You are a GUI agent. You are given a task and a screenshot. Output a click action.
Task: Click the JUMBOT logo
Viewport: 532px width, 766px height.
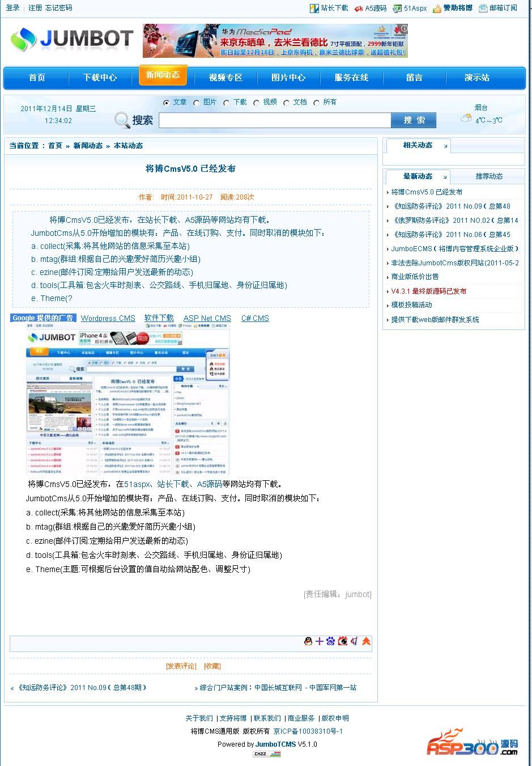tap(71, 40)
